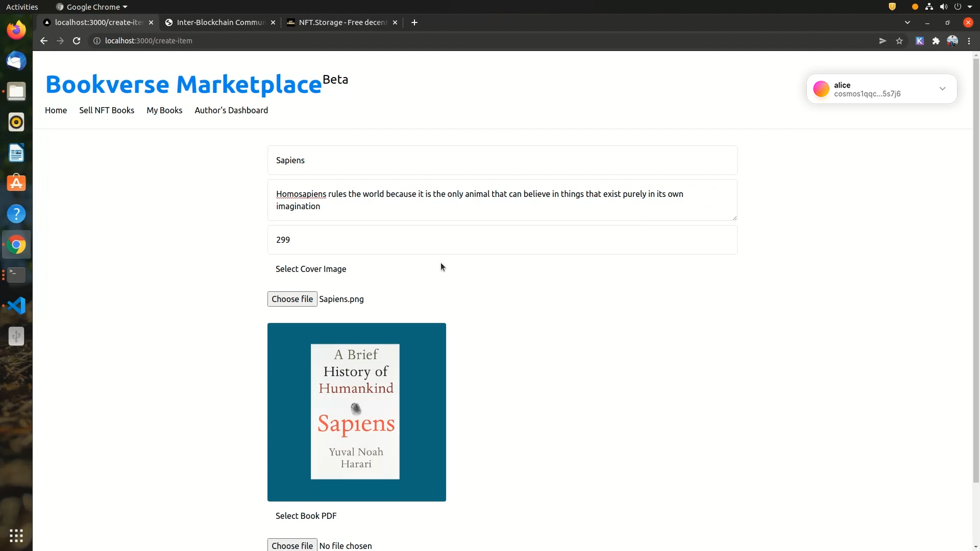
Task: Open Visual Studio Code from dock
Action: tap(16, 306)
